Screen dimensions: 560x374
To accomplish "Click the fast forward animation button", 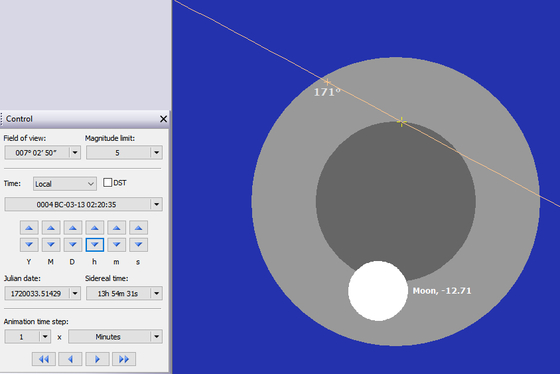I will coord(124,359).
